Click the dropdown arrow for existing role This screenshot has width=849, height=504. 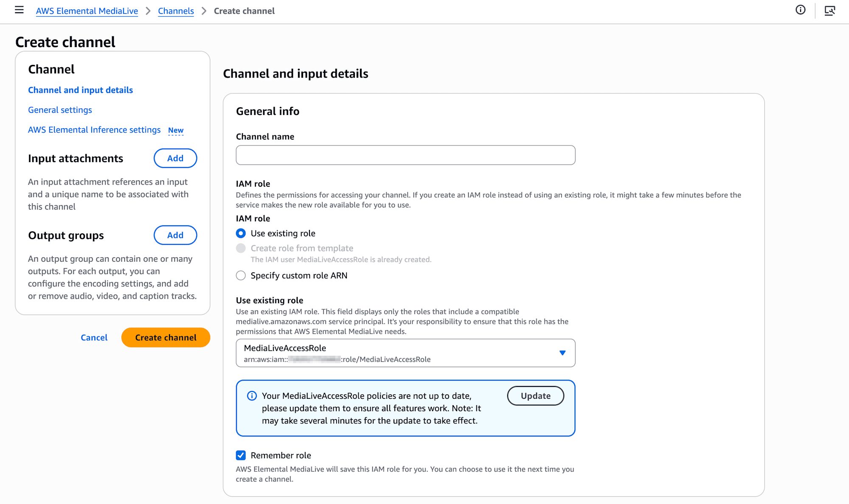tap(562, 353)
